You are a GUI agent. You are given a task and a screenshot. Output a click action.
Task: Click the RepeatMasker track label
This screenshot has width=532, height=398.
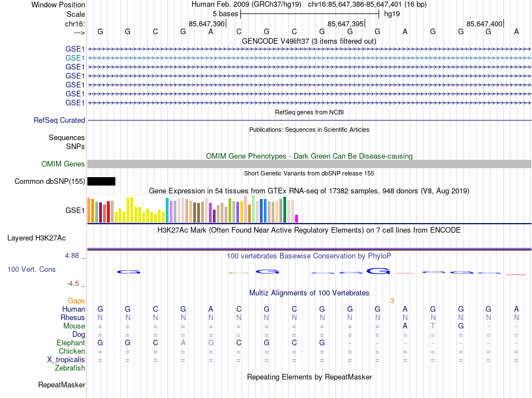(62, 385)
